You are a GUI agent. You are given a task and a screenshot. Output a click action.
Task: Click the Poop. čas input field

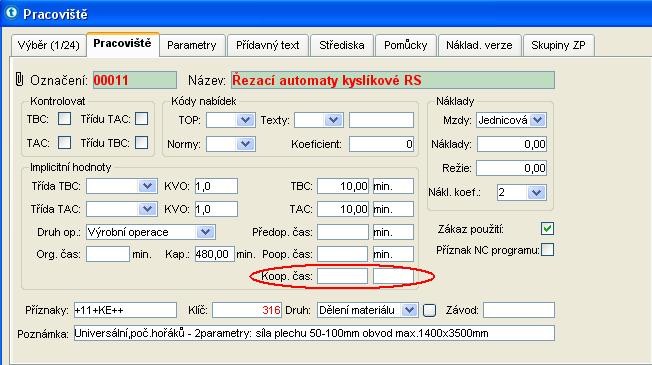[343, 254]
